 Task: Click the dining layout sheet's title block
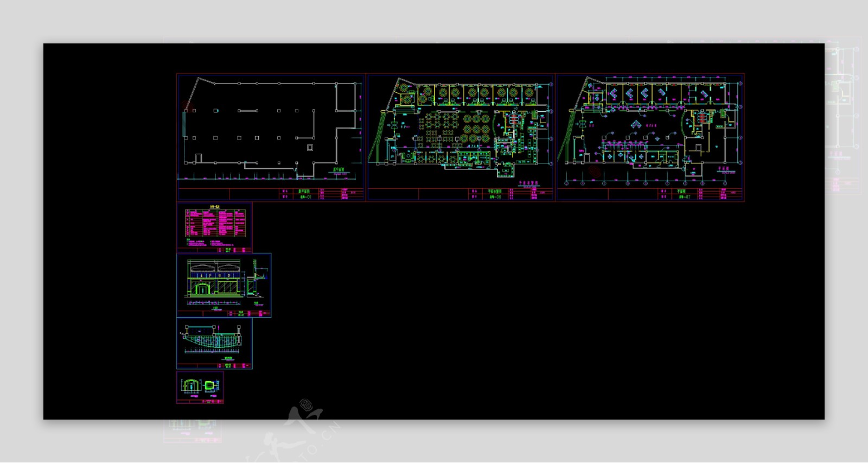461,194
